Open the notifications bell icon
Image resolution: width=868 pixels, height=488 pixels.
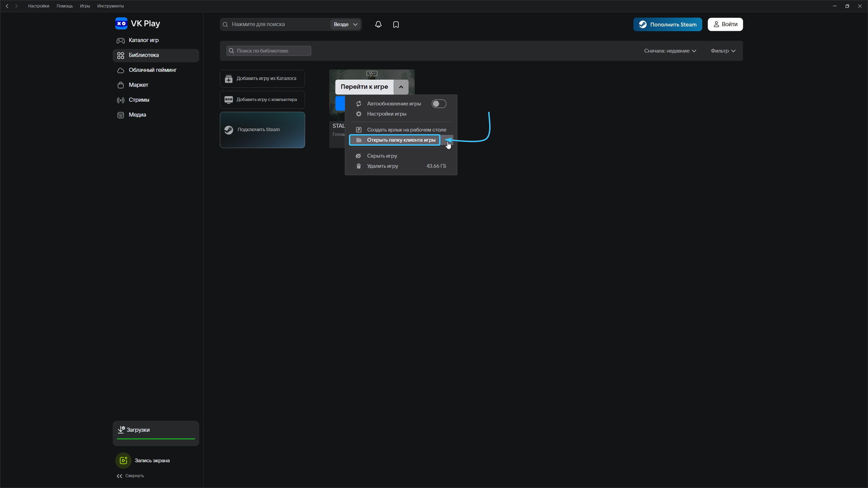[x=378, y=24]
